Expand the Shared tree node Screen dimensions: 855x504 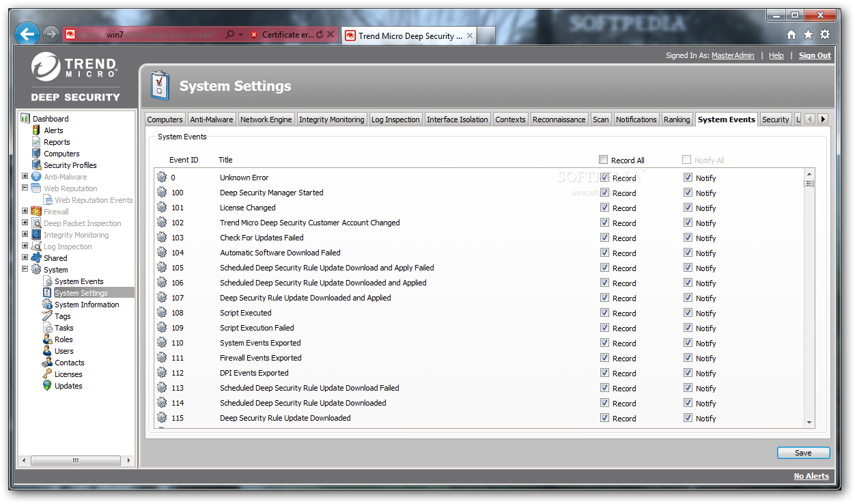click(25, 257)
